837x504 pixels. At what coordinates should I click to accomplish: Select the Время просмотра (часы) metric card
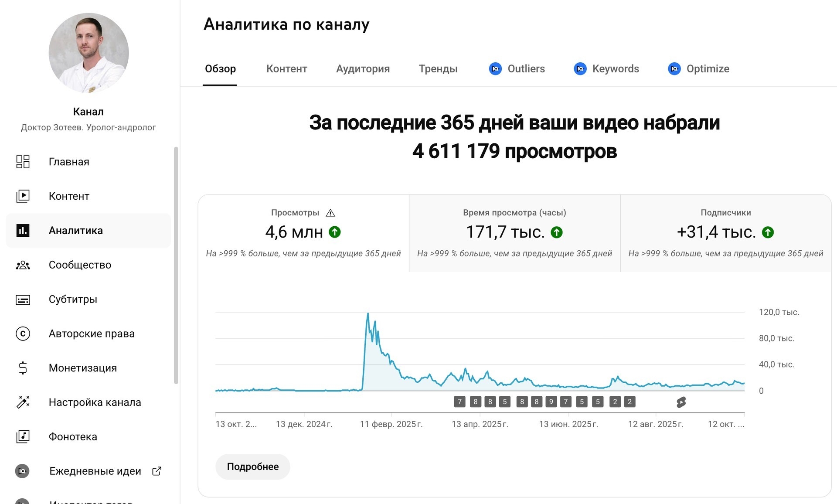point(514,233)
